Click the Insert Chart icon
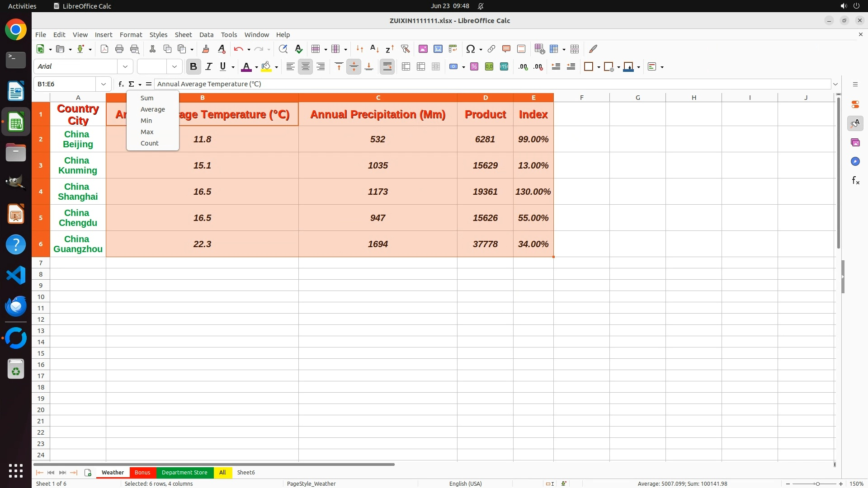The height and width of the screenshot is (488, 868). [438, 49]
